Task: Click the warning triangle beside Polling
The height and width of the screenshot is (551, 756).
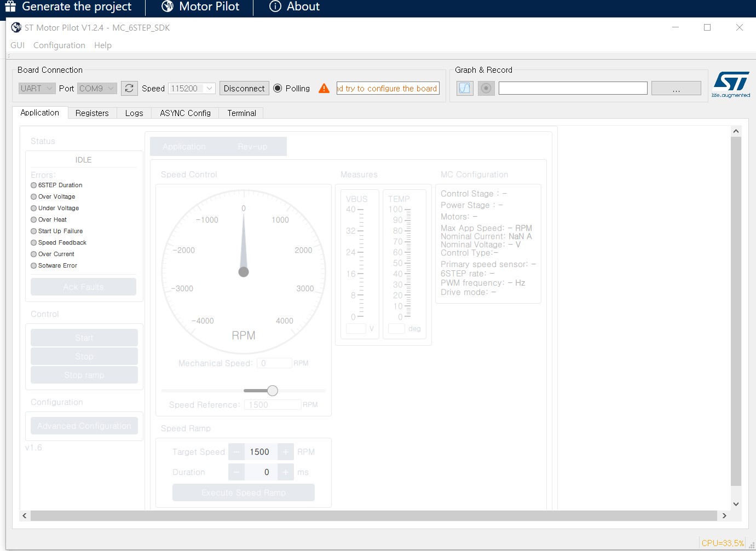Action: point(324,88)
